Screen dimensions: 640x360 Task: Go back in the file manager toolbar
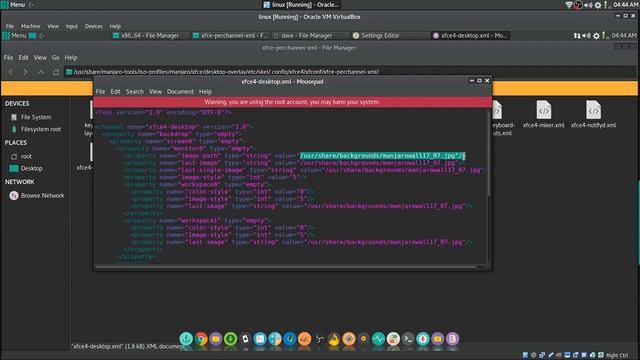(x=11, y=72)
